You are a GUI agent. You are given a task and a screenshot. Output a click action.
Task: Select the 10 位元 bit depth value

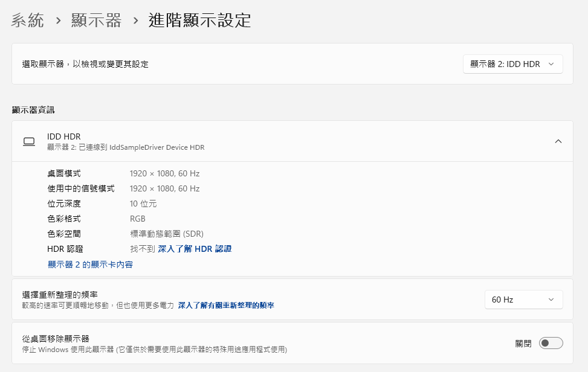pos(143,204)
